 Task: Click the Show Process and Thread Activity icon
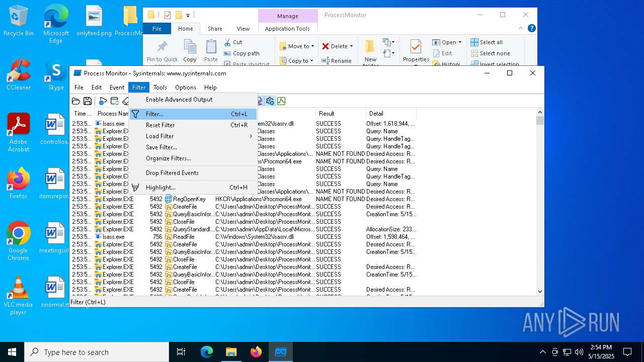pos(270,101)
